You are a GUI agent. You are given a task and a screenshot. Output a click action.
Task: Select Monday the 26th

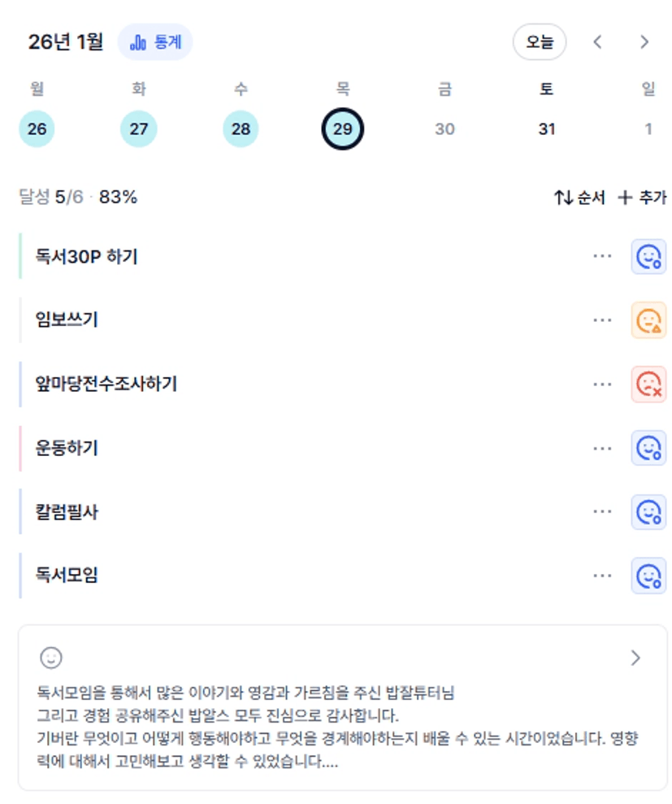tap(37, 129)
